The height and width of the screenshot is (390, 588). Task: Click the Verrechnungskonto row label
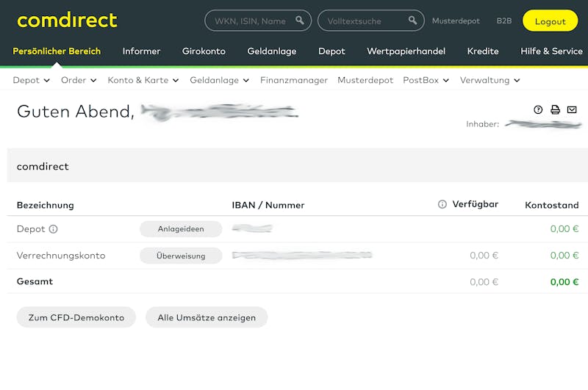[61, 256]
